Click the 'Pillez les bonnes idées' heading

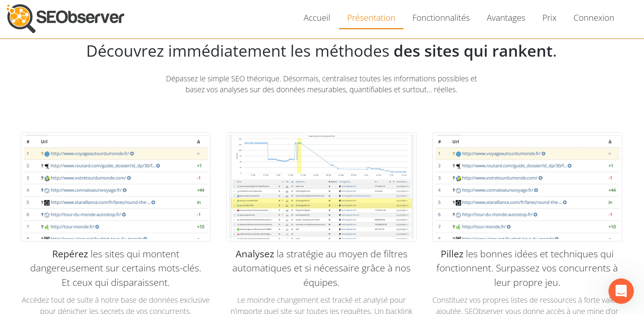pyautogui.click(x=527, y=268)
